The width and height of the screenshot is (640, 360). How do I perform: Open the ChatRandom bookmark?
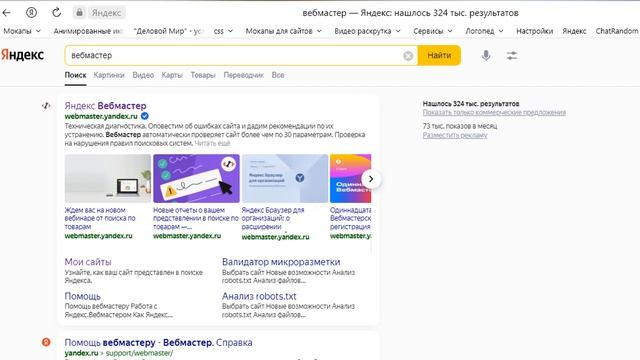click(x=616, y=31)
